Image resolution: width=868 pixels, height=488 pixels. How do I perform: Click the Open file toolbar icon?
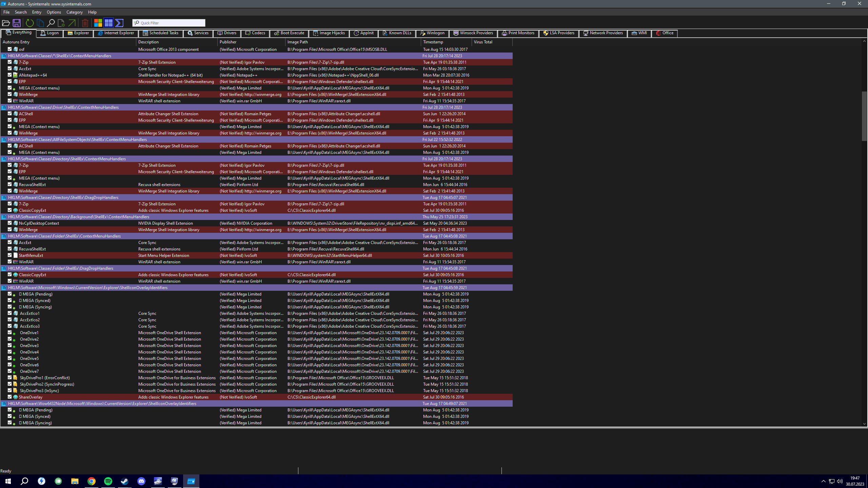tap(6, 23)
